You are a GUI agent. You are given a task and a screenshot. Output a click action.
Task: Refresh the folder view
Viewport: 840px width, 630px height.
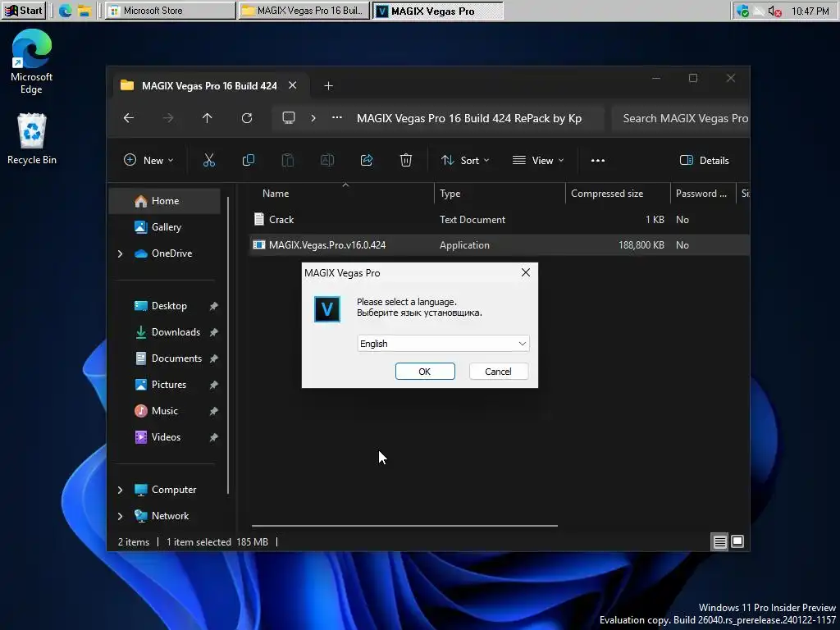pyautogui.click(x=247, y=118)
